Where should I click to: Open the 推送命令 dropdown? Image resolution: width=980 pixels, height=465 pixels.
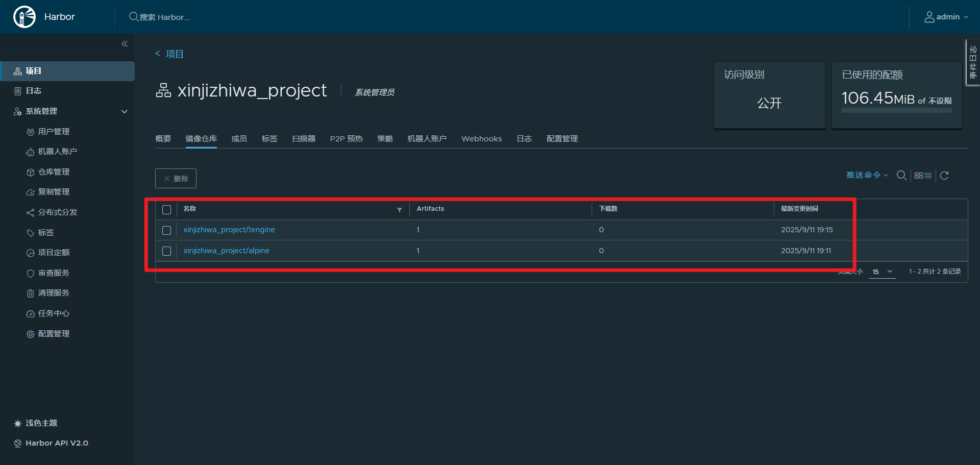[x=867, y=175]
